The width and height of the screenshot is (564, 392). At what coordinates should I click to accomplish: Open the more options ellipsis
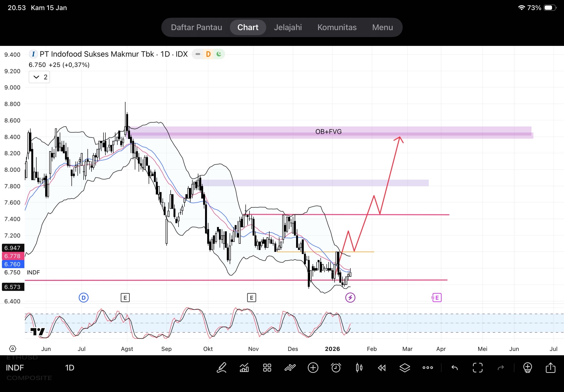pos(428,368)
